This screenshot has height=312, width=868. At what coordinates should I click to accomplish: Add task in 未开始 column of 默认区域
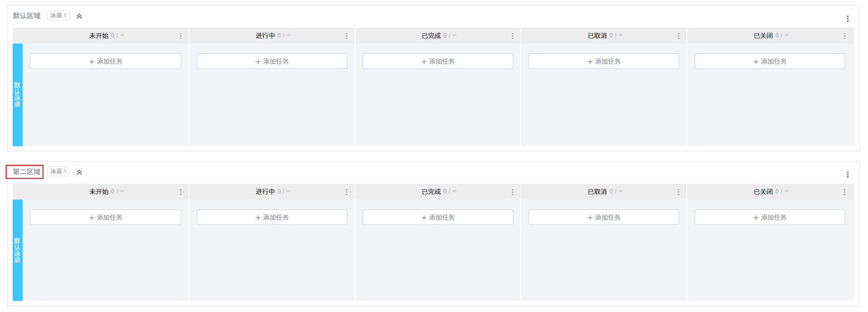point(105,61)
